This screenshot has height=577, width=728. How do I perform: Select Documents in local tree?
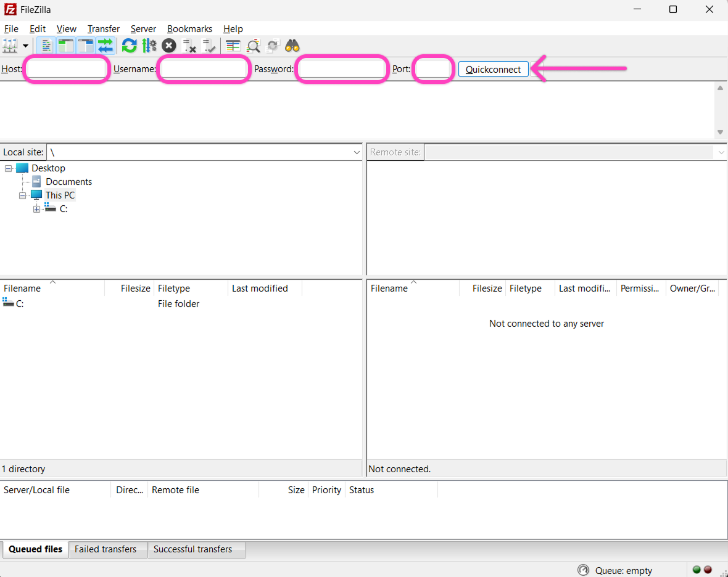(68, 182)
